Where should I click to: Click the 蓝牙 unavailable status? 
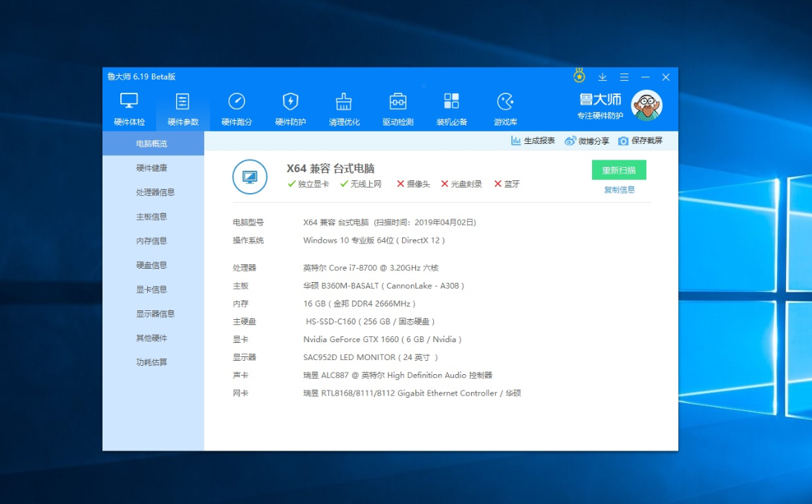pyautogui.click(x=507, y=183)
